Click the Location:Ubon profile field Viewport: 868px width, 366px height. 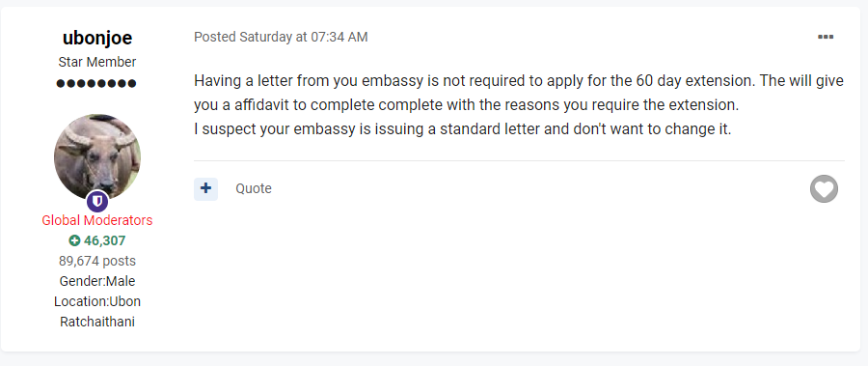97,301
